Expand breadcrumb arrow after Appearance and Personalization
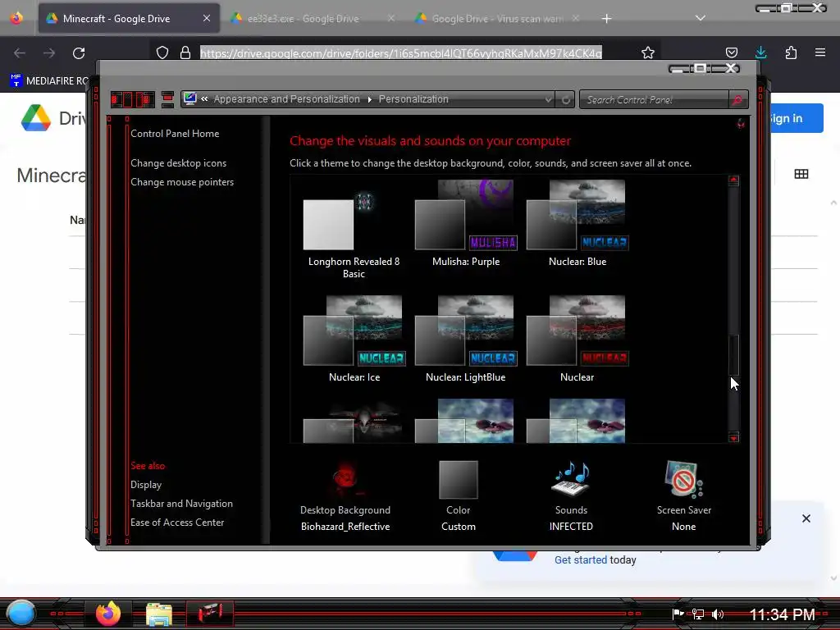Viewport: 840px width, 630px height. [x=370, y=99]
